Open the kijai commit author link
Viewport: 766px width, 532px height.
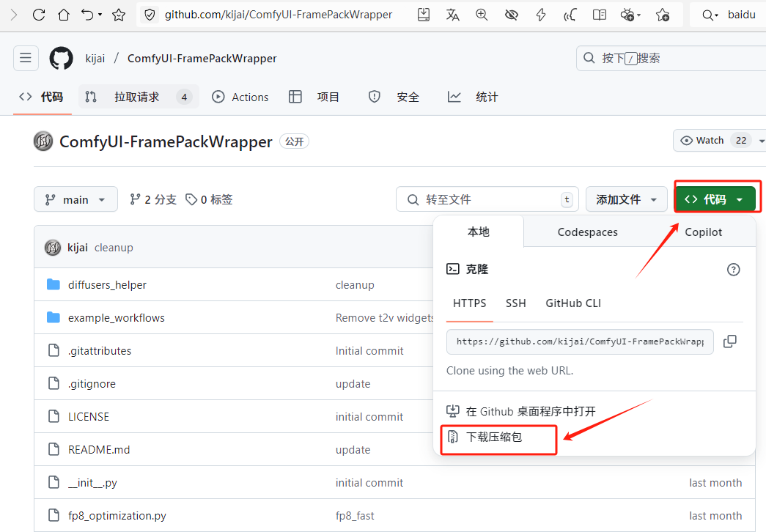click(x=78, y=248)
